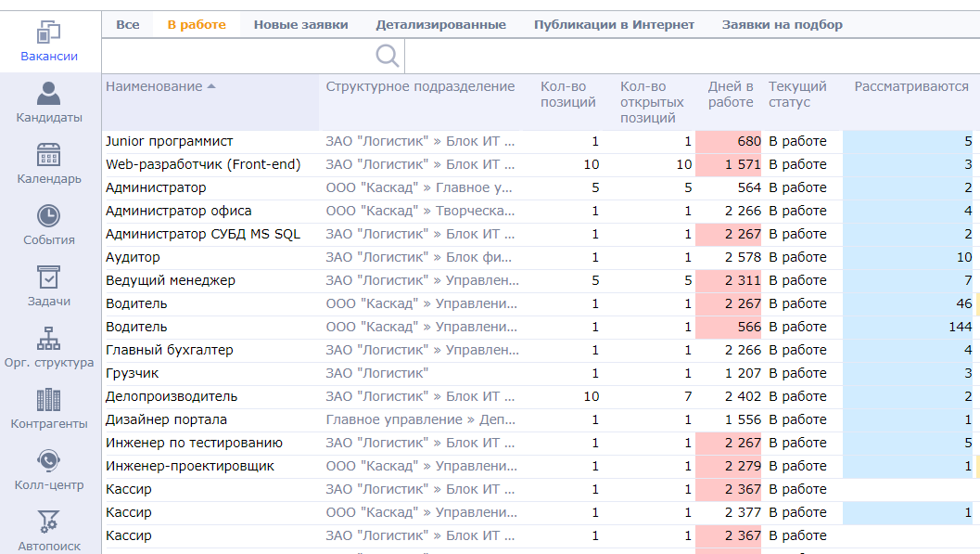Sort by Текущий статус column header
This screenshot has height=554, width=980.
click(797, 95)
